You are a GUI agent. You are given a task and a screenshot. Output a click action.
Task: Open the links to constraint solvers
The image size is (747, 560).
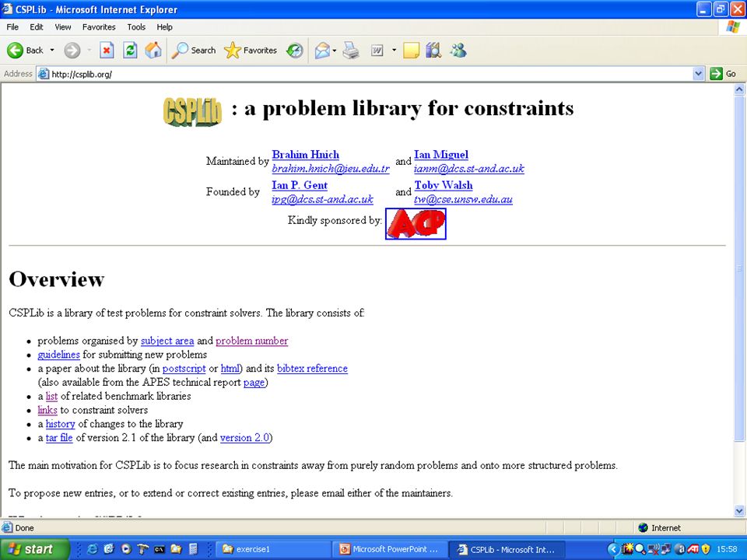point(47,410)
